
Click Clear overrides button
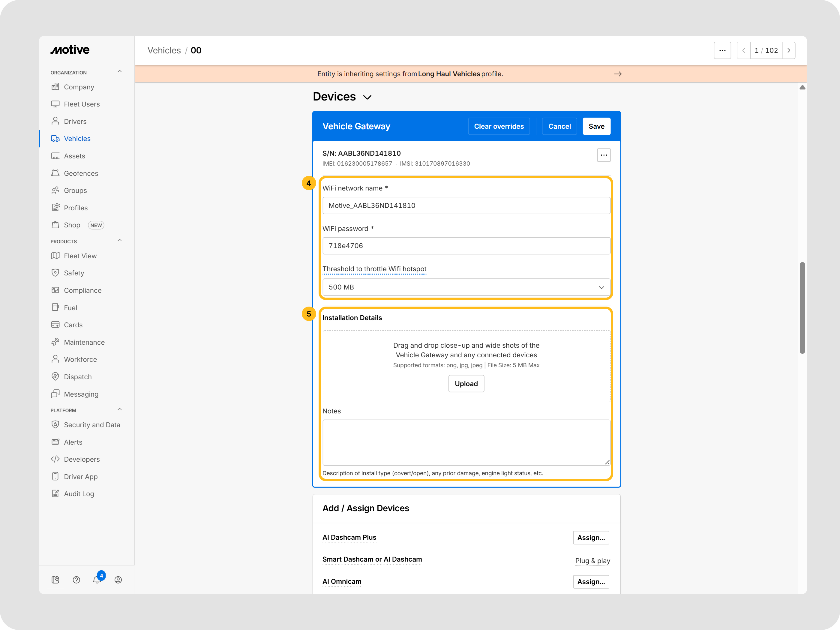499,127
